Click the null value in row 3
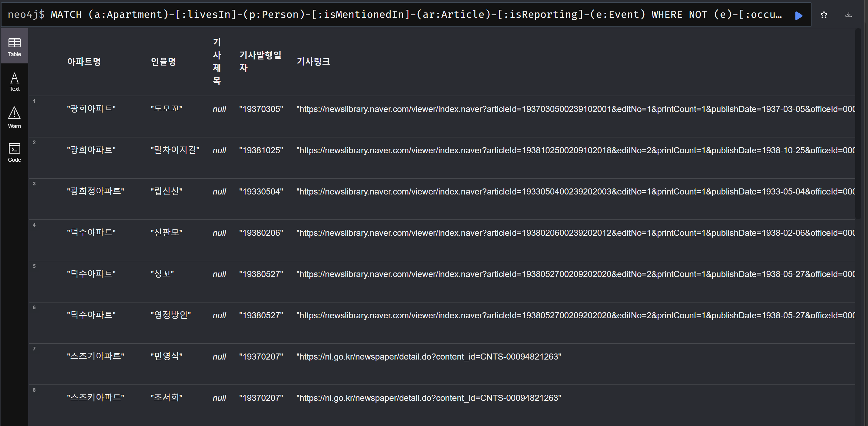This screenshot has height=426, width=868. [x=220, y=191]
